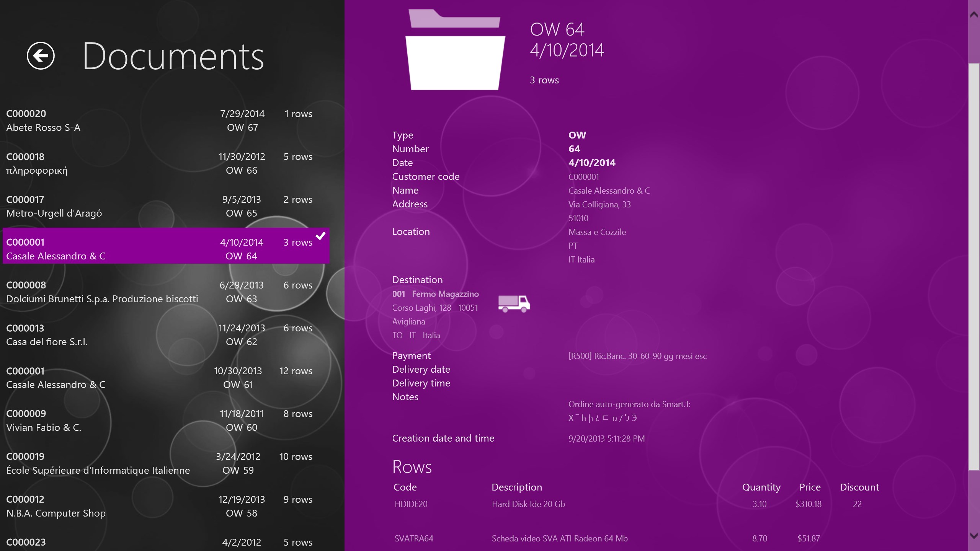Click the Documents page title
The height and width of the screenshot is (551, 980).
tap(173, 57)
